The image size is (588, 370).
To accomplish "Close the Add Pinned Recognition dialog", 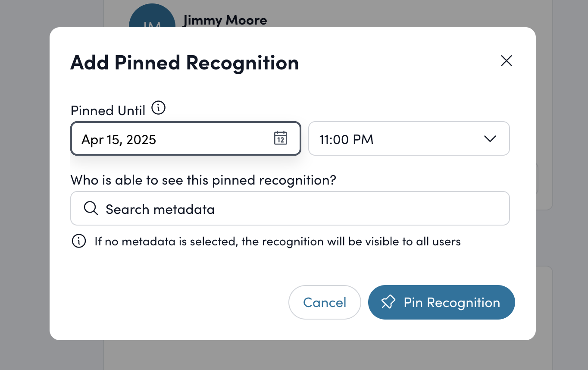I will (x=506, y=61).
